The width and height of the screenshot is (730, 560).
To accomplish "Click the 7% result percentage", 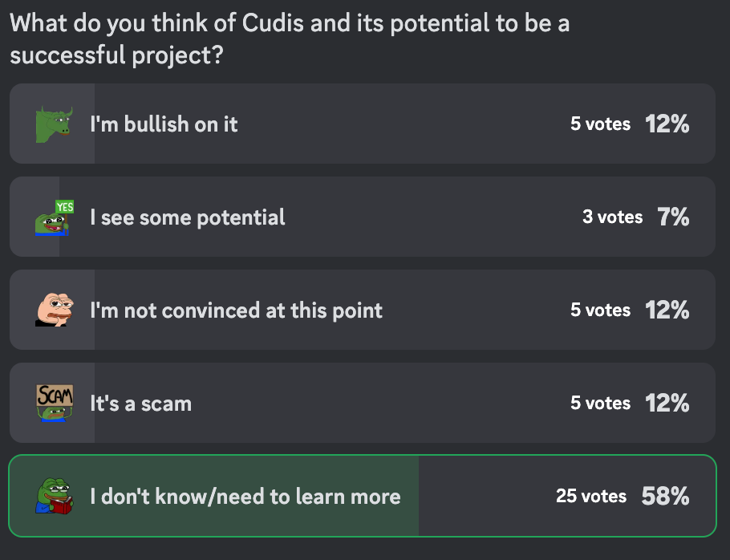I will (673, 217).
